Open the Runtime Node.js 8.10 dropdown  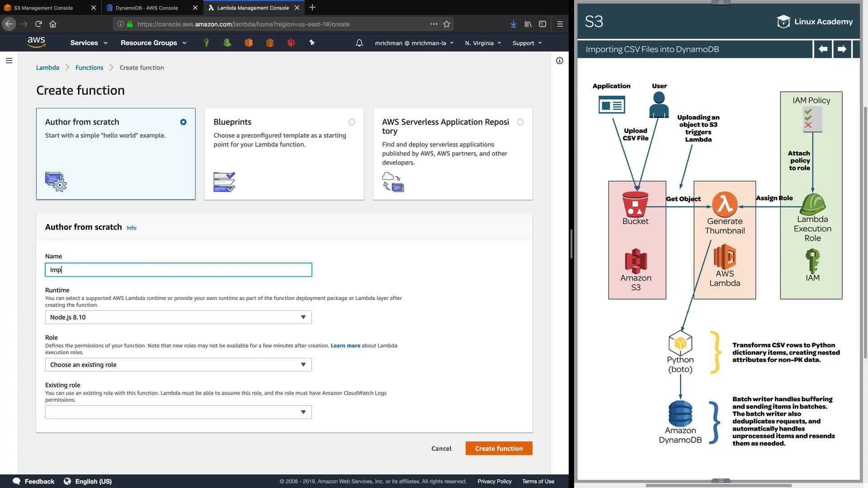[178, 317]
